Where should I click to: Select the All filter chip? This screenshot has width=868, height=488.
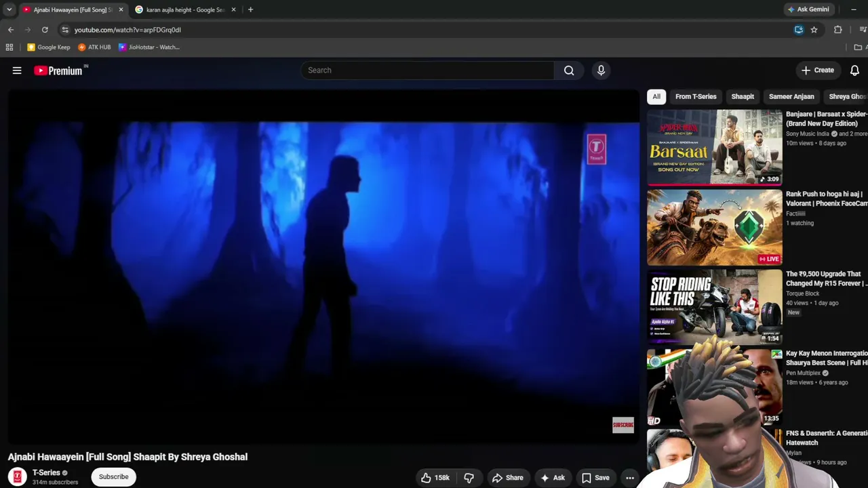[x=656, y=97]
